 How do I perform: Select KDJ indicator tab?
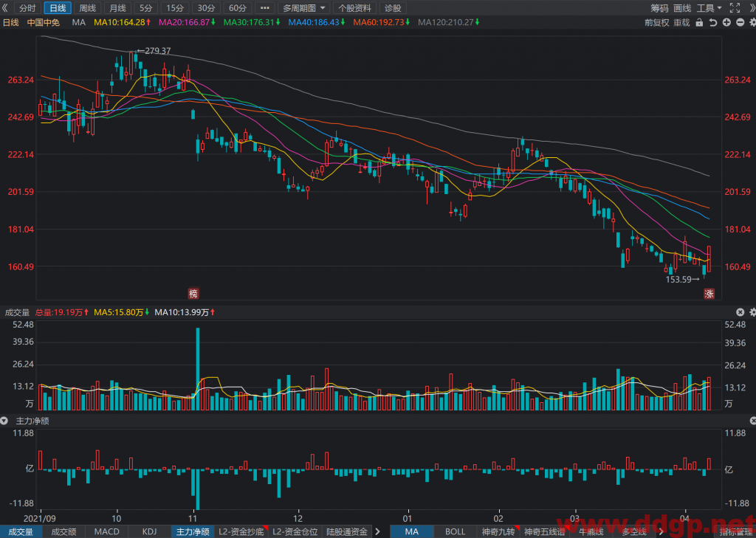point(149,532)
